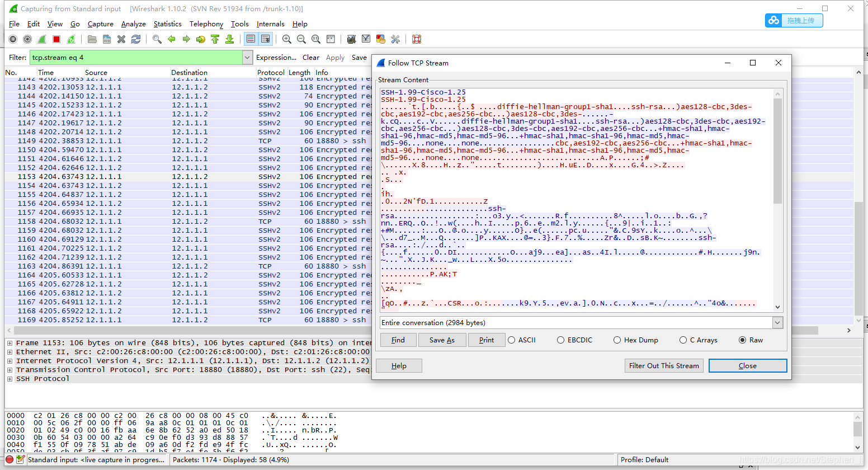The height and width of the screenshot is (470, 868).
Task: Go to specific packet number icon
Action: point(201,39)
